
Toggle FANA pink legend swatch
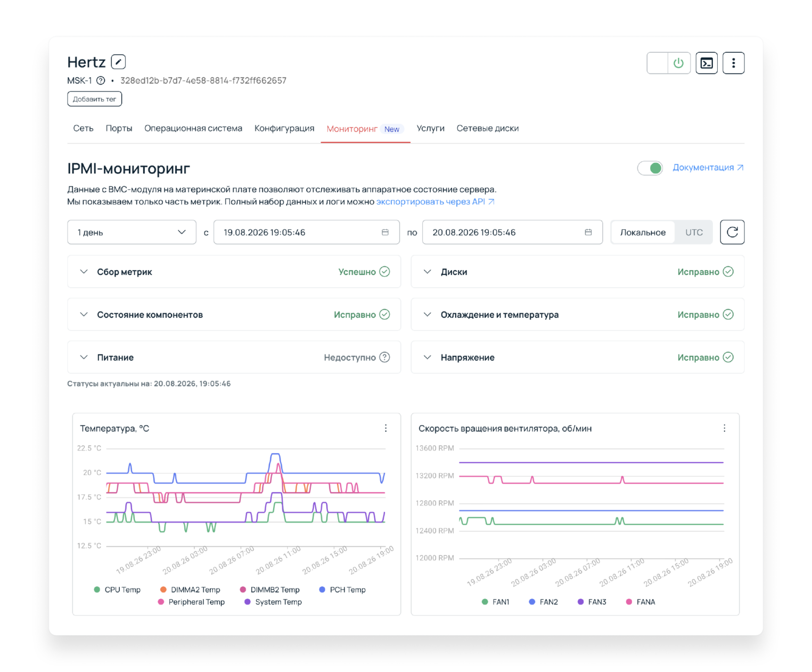coord(629,602)
